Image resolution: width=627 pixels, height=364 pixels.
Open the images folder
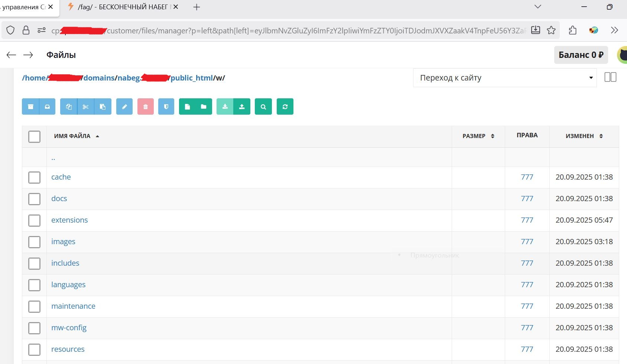(x=63, y=242)
